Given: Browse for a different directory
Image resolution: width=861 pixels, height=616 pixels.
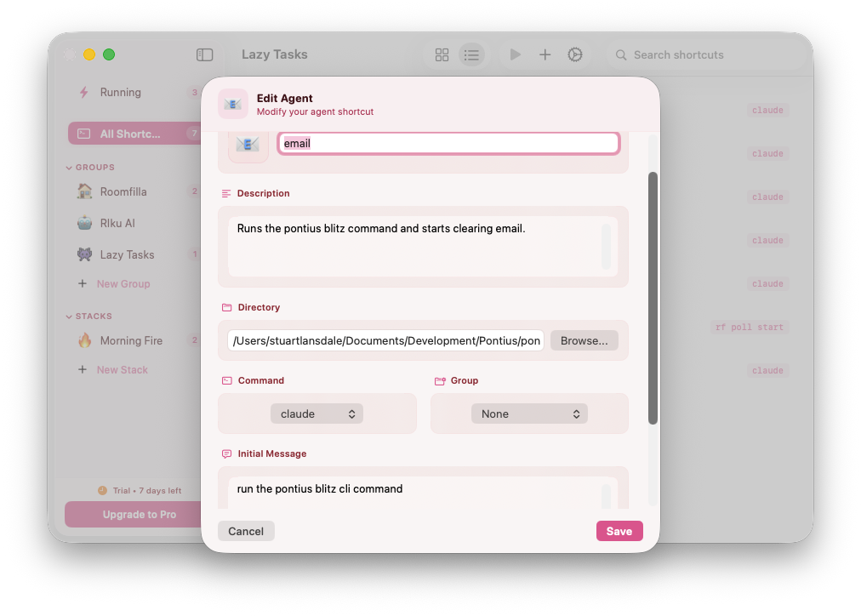Looking at the screenshot, I should tap(584, 339).
